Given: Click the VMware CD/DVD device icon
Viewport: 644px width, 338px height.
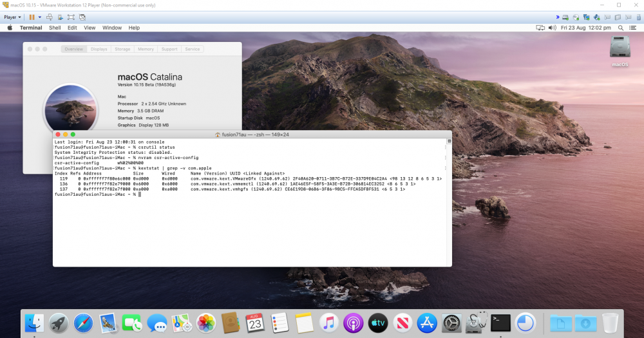Looking at the screenshot, I should [x=576, y=17].
